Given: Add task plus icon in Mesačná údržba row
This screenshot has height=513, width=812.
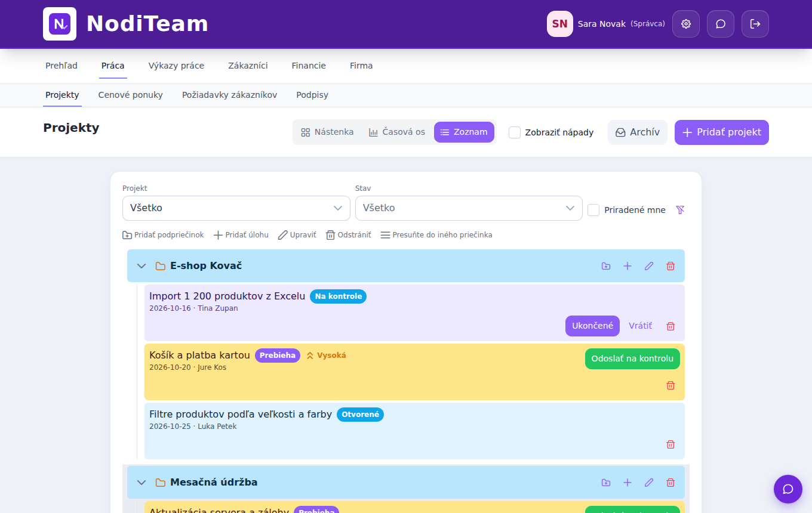Looking at the screenshot, I should (x=628, y=483).
